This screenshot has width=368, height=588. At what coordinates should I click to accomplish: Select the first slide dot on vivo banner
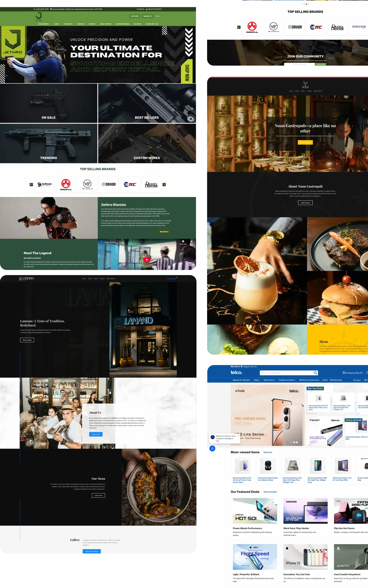(292, 442)
